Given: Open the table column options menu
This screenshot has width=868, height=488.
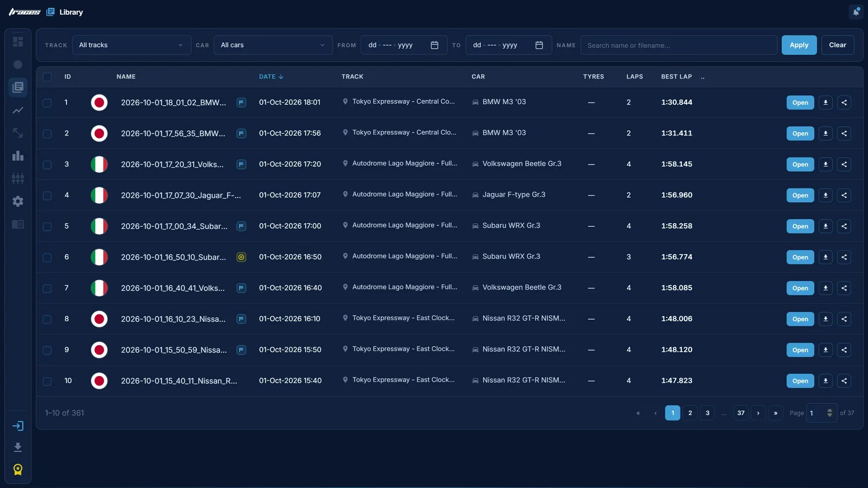Looking at the screenshot, I should 703,77.
